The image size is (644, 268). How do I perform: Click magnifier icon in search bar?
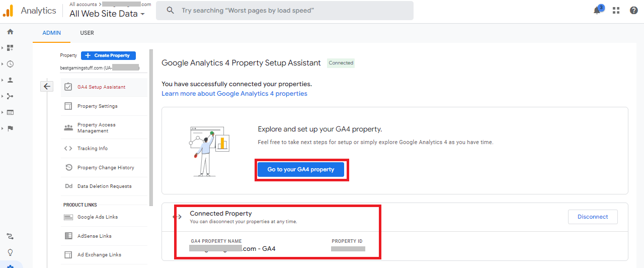coord(171,10)
